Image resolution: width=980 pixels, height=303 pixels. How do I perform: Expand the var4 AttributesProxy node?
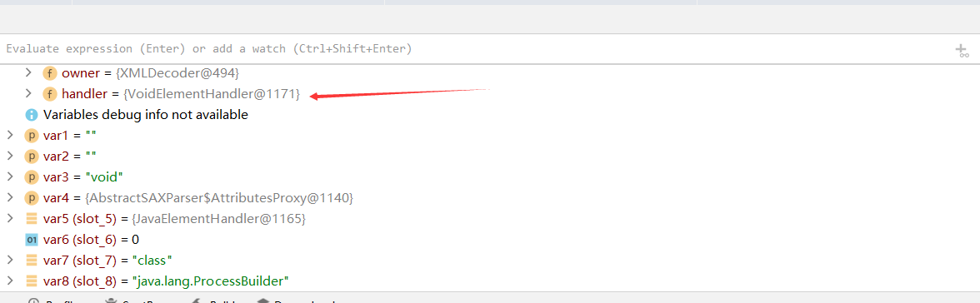click(9, 197)
